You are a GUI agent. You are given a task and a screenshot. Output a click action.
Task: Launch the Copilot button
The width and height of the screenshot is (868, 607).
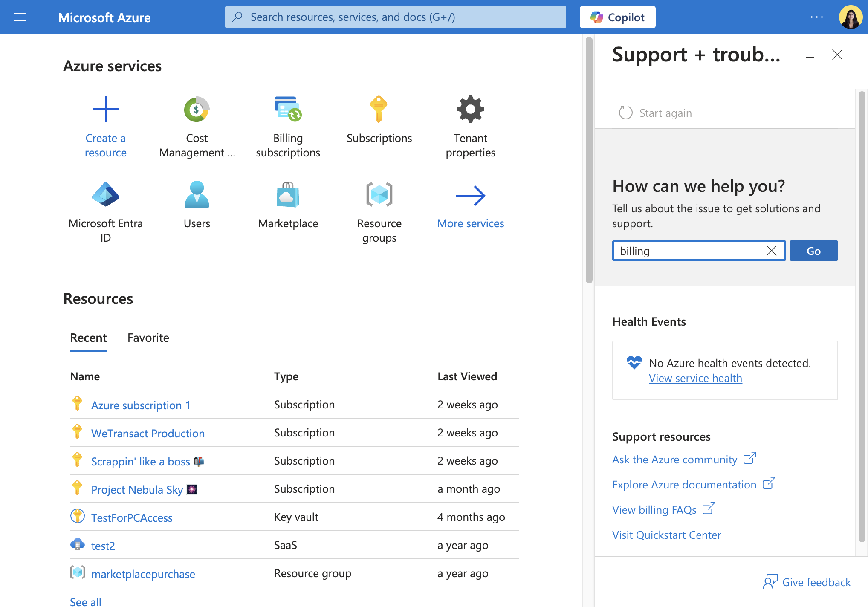coord(617,17)
